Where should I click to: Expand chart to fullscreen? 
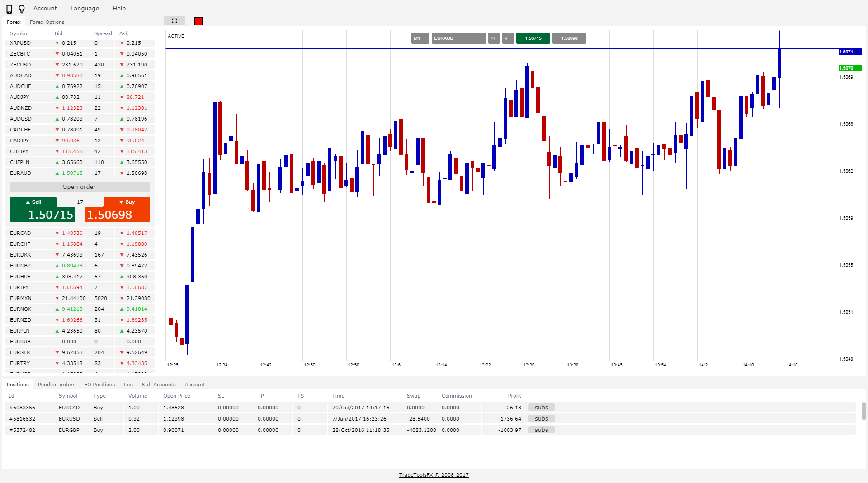click(175, 21)
